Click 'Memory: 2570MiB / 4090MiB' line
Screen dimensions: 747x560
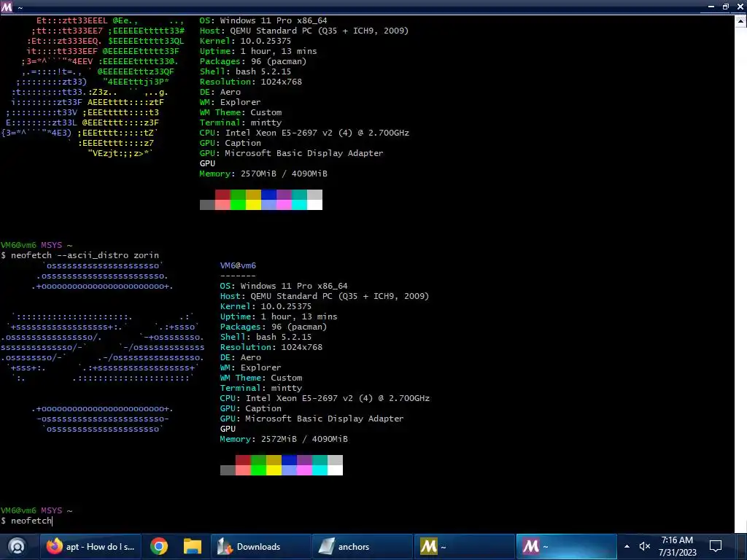click(263, 174)
